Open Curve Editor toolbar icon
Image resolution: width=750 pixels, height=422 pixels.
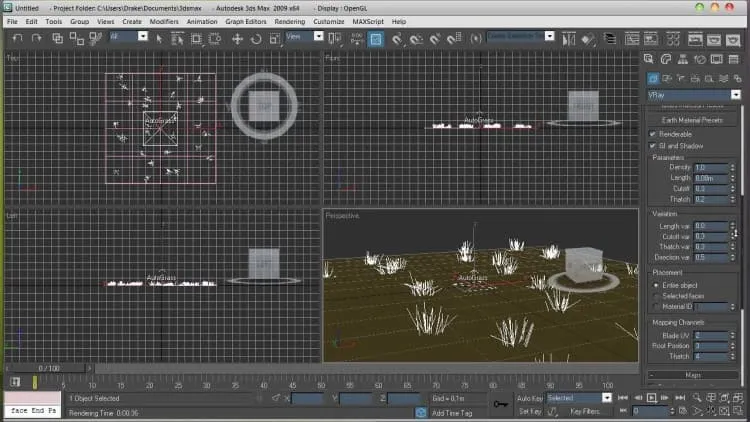(632, 39)
